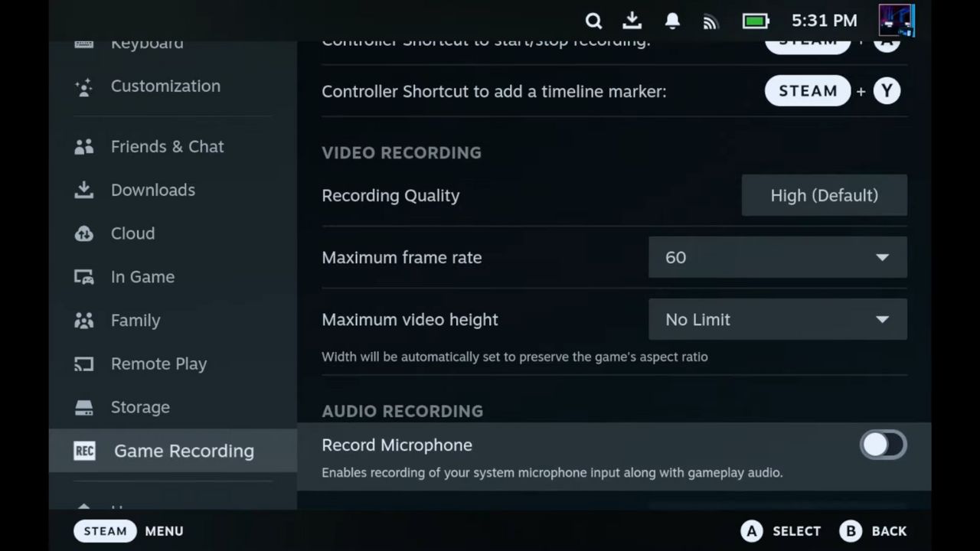Click the user avatar in the top right
The width and height of the screenshot is (980, 551).
point(896,21)
